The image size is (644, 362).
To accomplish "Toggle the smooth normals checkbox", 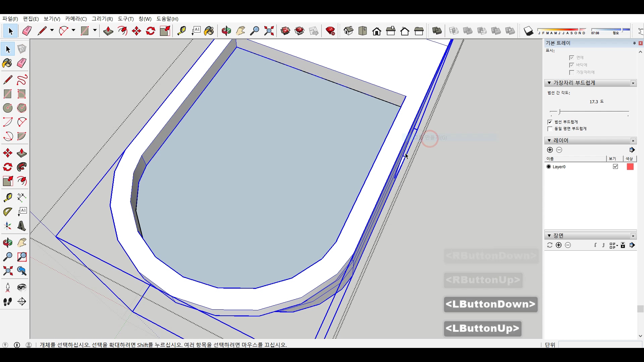I will click(550, 122).
